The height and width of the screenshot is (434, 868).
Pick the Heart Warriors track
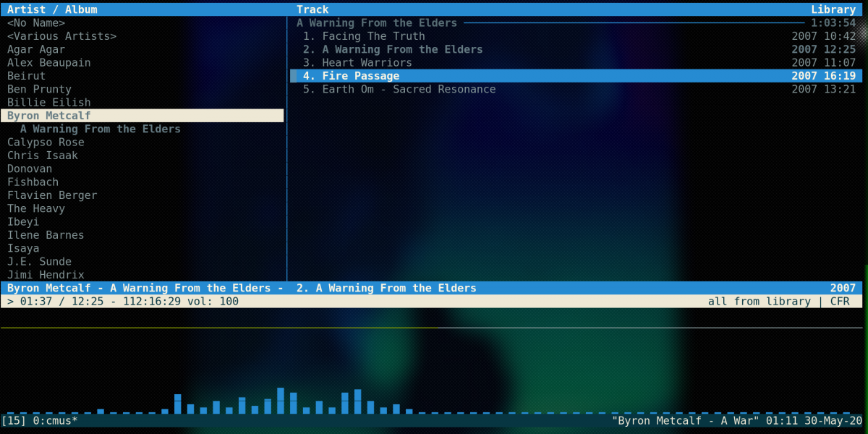[x=367, y=63]
